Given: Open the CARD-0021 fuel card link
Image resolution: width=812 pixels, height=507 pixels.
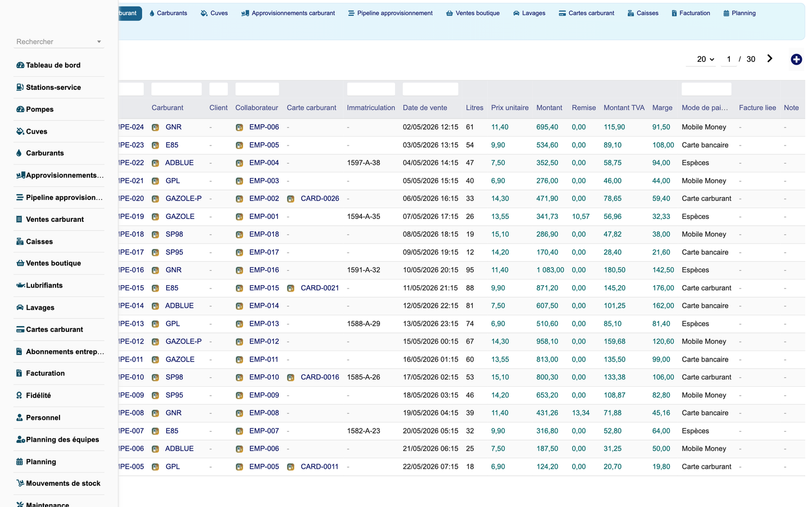Looking at the screenshot, I should [320, 288].
